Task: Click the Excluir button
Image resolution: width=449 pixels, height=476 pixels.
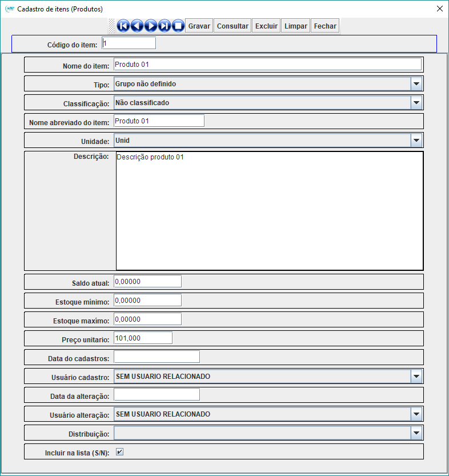Action: pos(266,26)
